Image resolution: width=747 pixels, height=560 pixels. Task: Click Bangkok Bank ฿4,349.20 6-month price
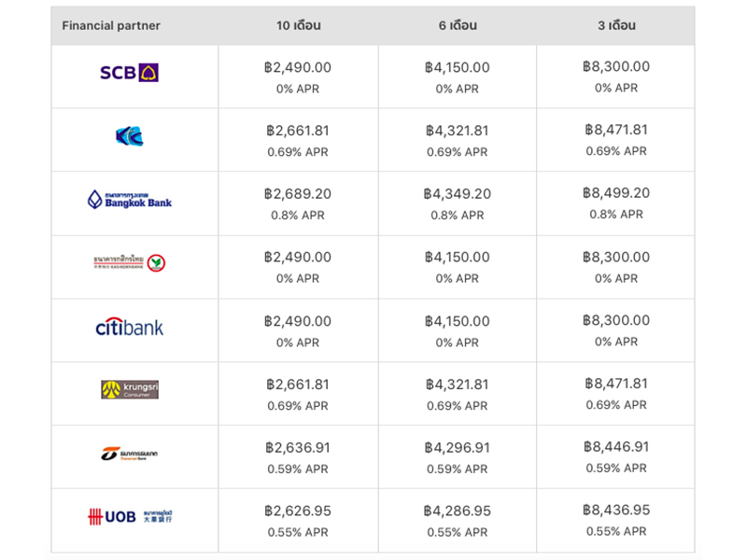458,194
